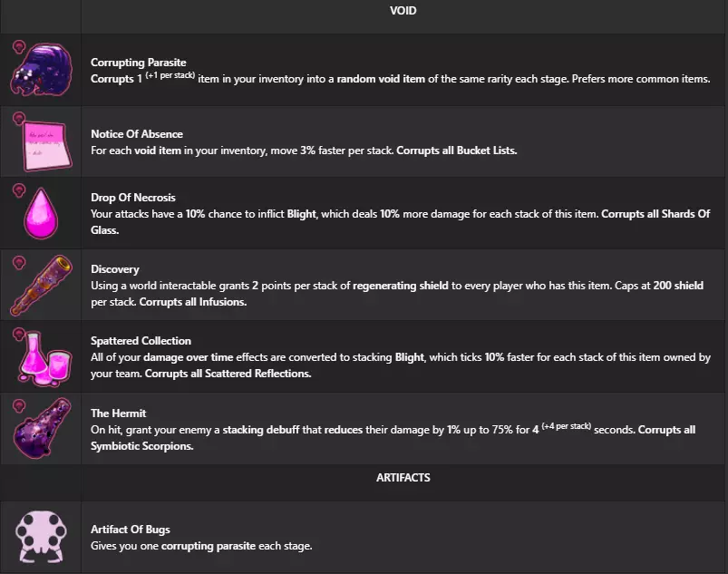Click the Discovery item name
This screenshot has height=574, width=728.
point(114,268)
